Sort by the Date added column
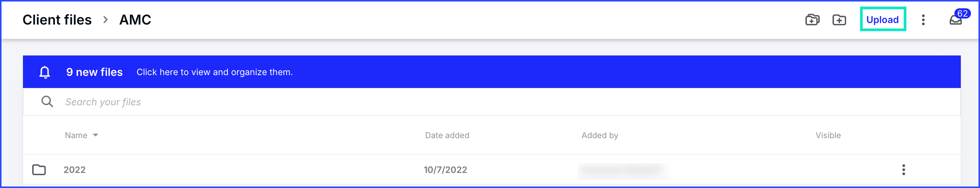 (447, 135)
